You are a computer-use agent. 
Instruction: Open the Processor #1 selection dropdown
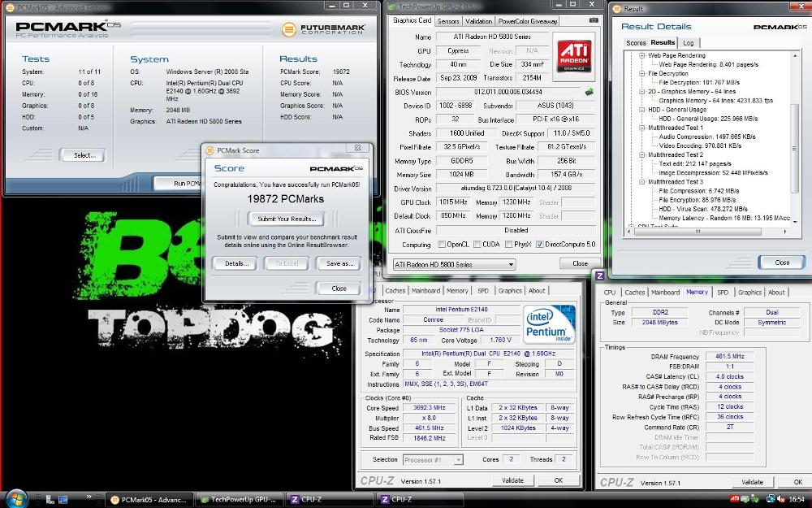point(433,460)
